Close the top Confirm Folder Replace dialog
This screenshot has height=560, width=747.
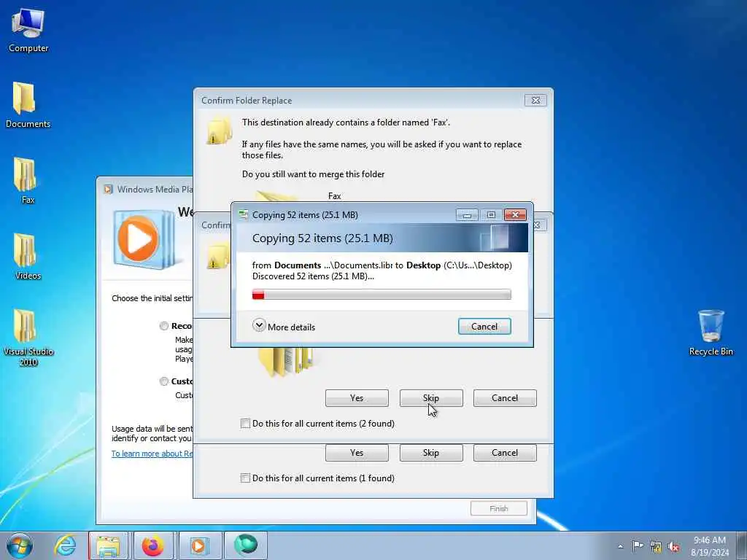[x=535, y=100]
